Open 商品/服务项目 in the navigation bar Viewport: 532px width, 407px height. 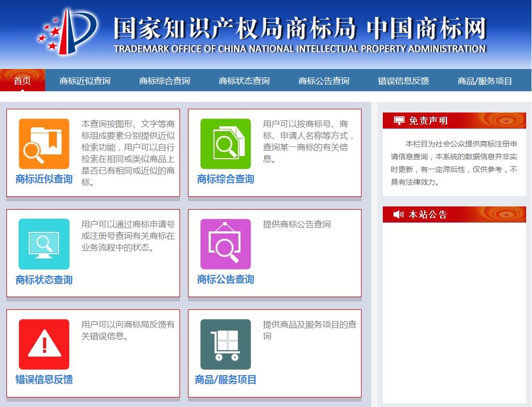pyautogui.click(x=485, y=81)
